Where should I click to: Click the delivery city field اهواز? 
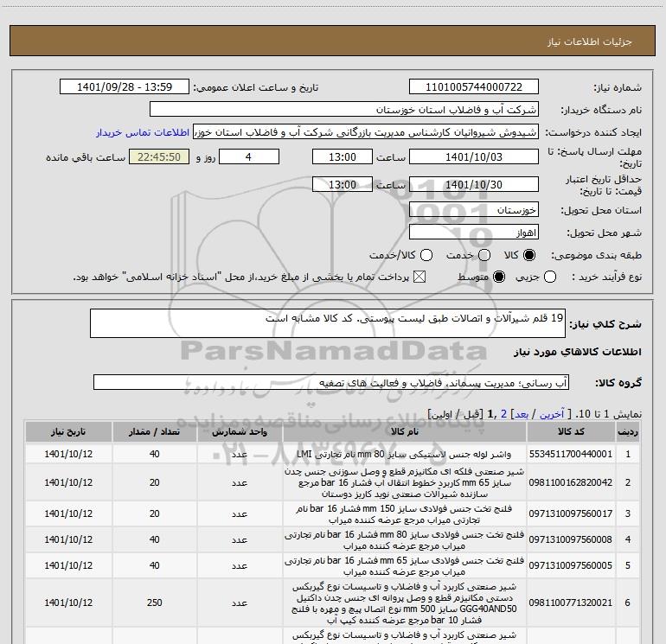tap(474, 232)
